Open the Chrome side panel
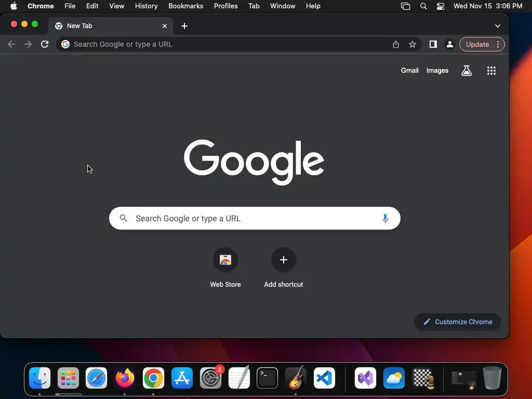This screenshot has width=532, height=399. point(433,44)
